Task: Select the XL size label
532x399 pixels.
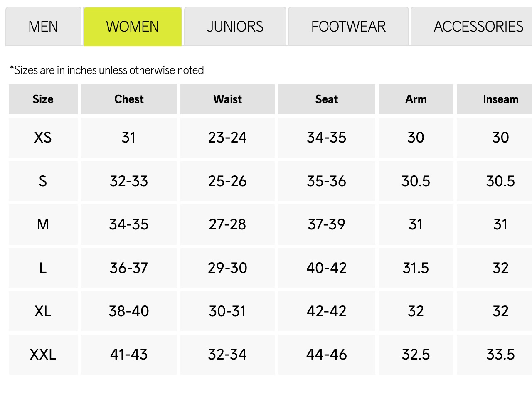Action: [43, 311]
